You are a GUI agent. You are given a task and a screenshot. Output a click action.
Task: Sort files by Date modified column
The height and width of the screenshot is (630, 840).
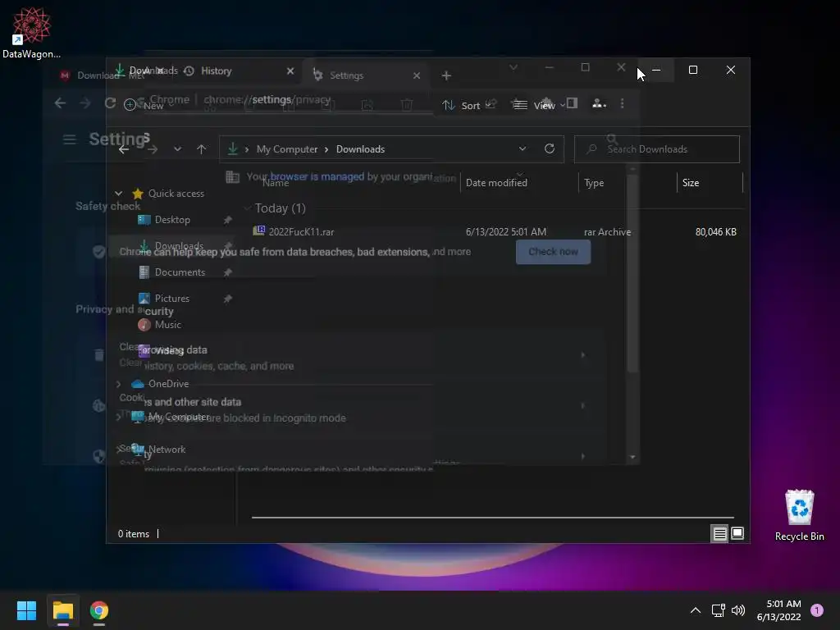(496, 183)
